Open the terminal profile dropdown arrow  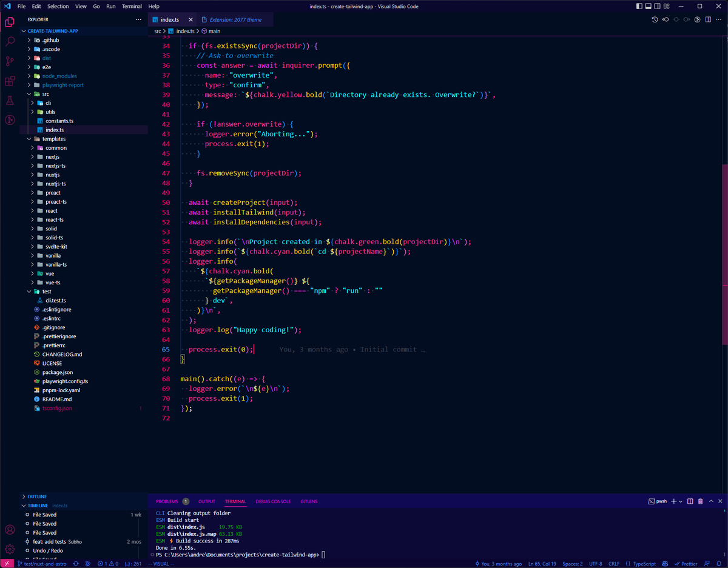[681, 501]
